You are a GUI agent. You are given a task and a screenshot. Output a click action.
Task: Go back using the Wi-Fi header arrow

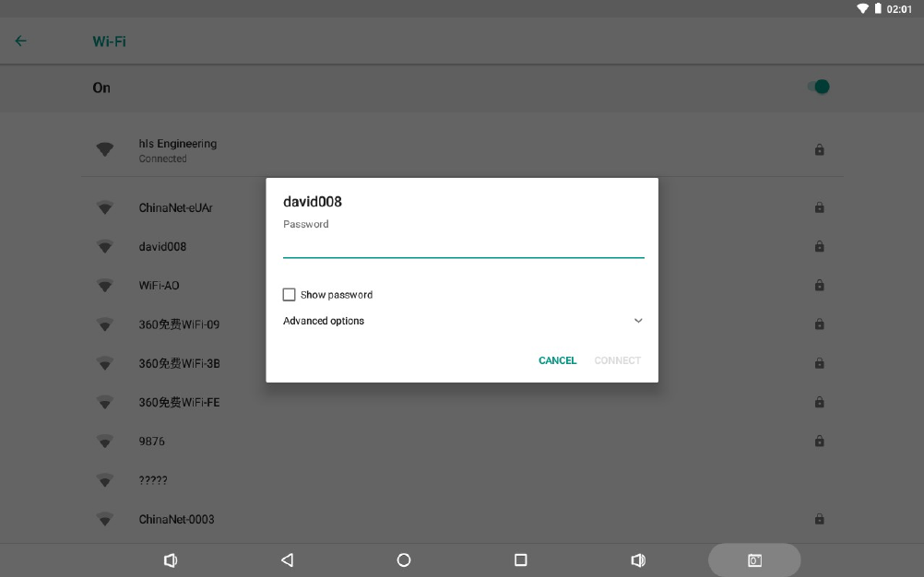pos(20,41)
